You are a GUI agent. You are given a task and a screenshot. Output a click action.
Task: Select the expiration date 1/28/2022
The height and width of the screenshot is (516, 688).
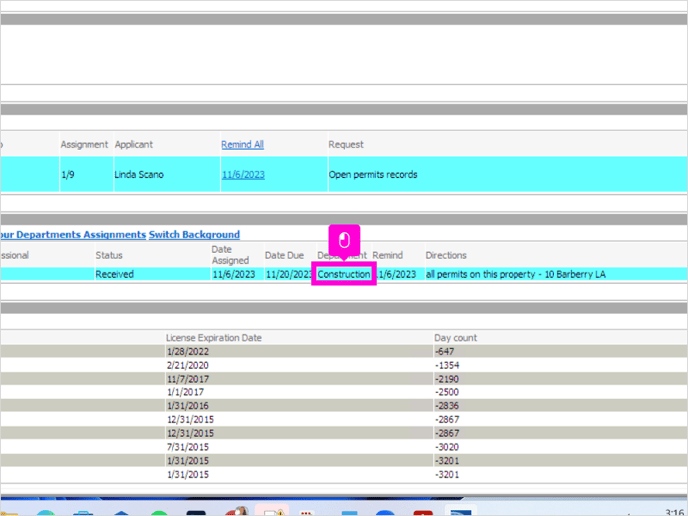[x=188, y=351]
